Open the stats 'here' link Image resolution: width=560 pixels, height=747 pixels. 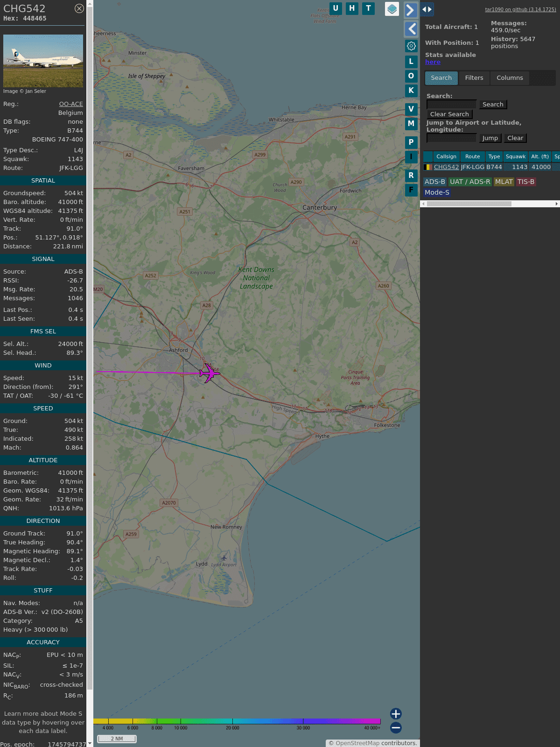click(x=433, y=62)
